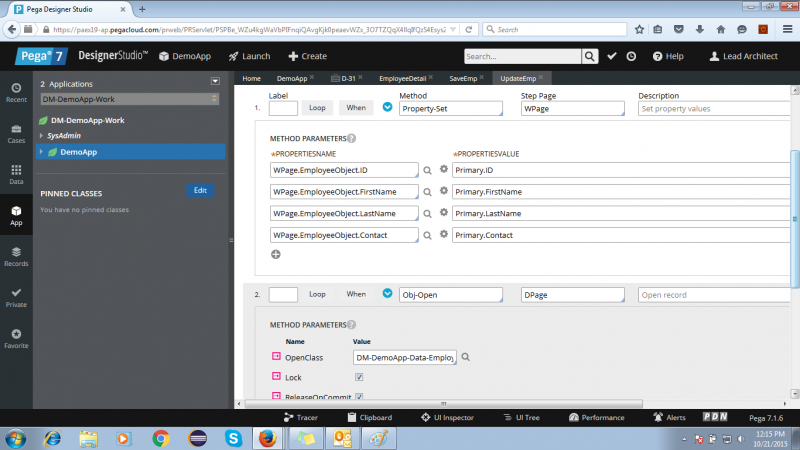The height and width of the screenshot is (450, 800).
Task: Open the Cases sidebar panel
Action: (x=16, y=134)
